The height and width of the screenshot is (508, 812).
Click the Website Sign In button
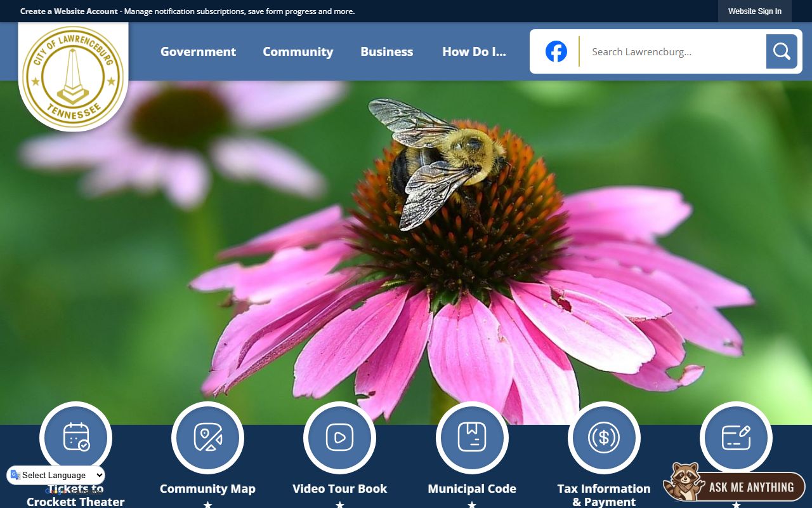tap(754, 11)
